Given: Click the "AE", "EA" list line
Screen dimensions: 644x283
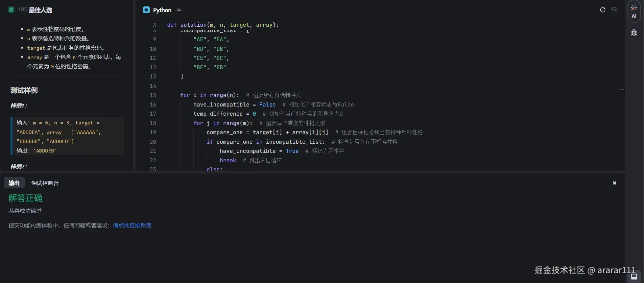Looking at the screenshot, I should point(211,40).
